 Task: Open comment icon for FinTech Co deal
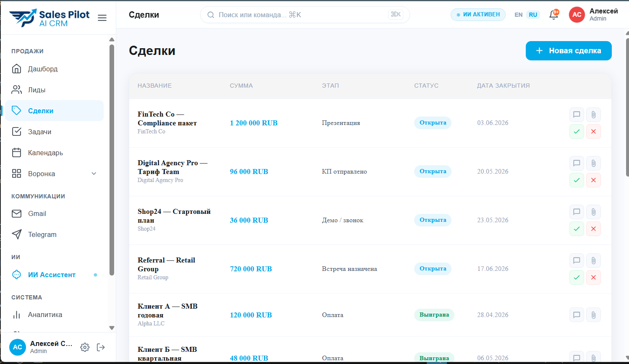click(x=577, y=114)
